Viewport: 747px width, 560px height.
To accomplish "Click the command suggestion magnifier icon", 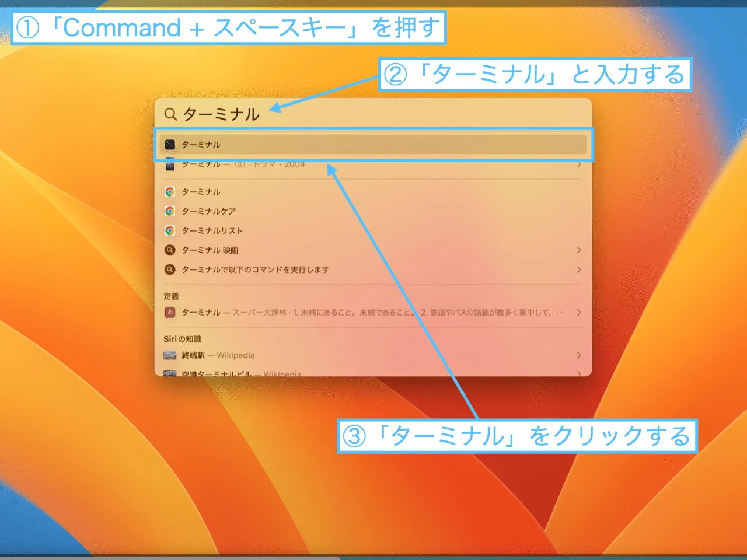I will coord(170,269).
